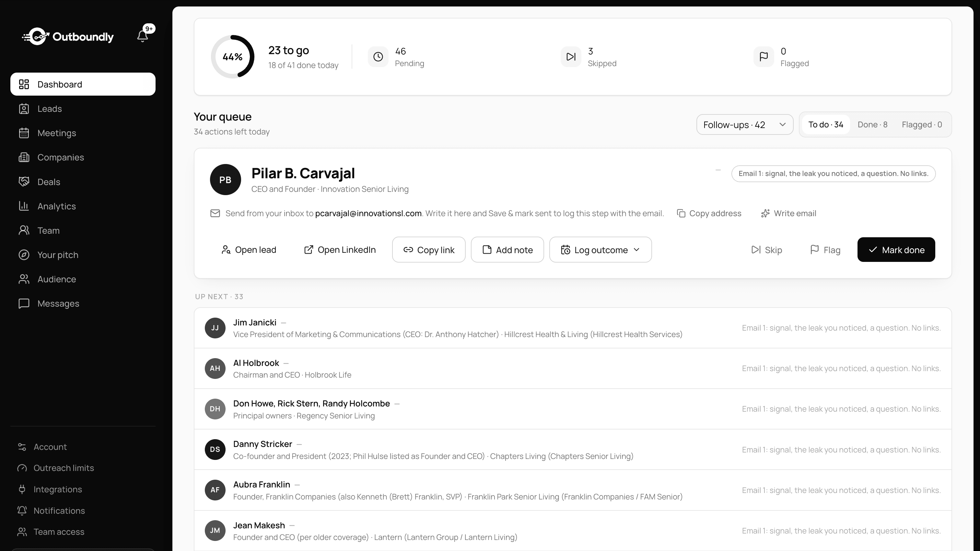Click pcarvajal@innovationsl.com email address
This screenshot has width=980, height=551.
pos(368,213)
